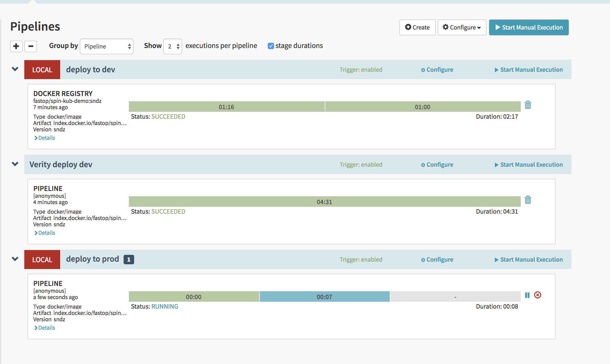Click the 00:07 running stage bar
Viewport: 610px width, 364px height.
click(x=324, y=297)
